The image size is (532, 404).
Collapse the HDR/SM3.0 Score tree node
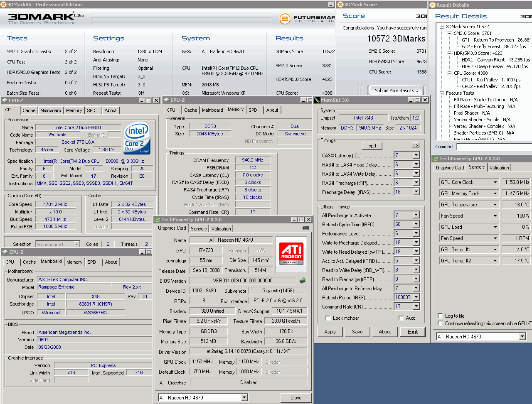pyautogui.click(x=450, y=53)
